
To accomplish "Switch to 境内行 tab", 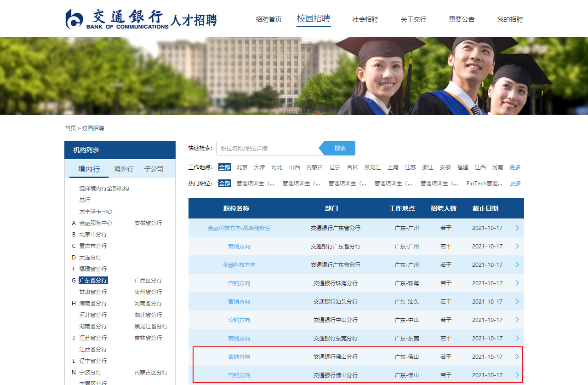I will click(x=89, y=169).
